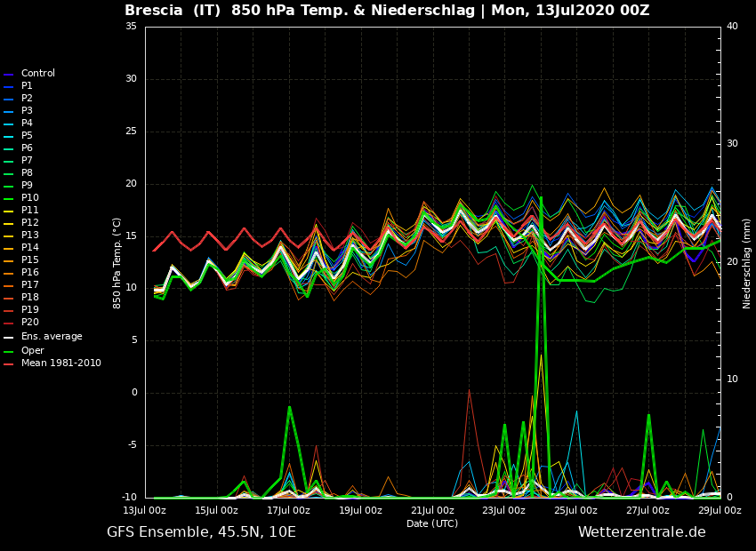The width and height of the screenshot is (756, 551).
Task: Select the "P9" legend label
Action: [27, 186]
